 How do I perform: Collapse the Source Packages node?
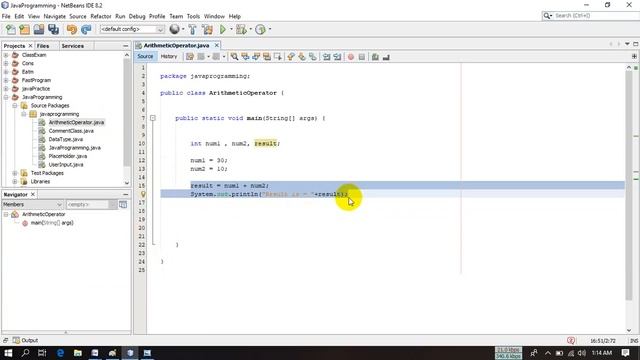(x=15, y=105)
